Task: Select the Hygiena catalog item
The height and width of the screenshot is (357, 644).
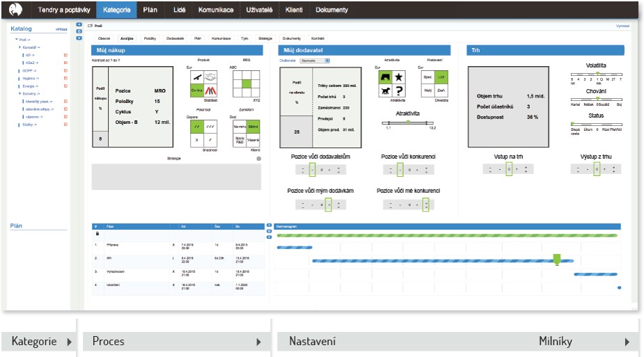Action: coord(31,79)
